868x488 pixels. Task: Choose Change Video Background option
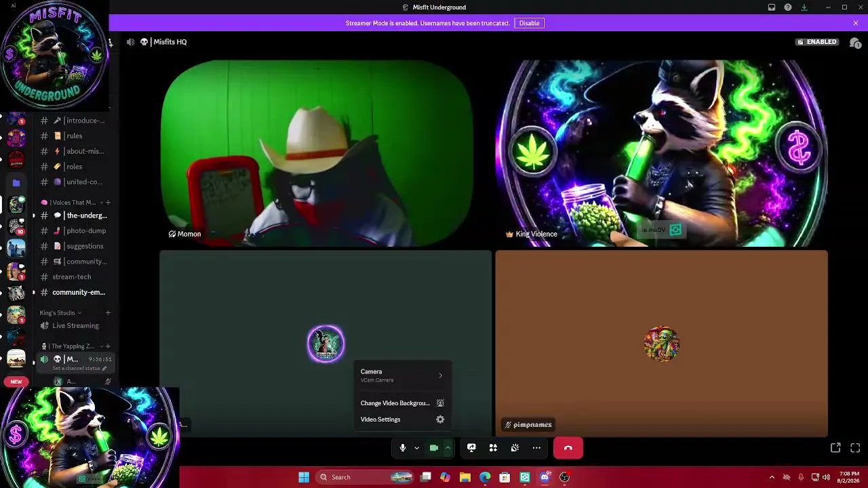(x=402, y=403)
